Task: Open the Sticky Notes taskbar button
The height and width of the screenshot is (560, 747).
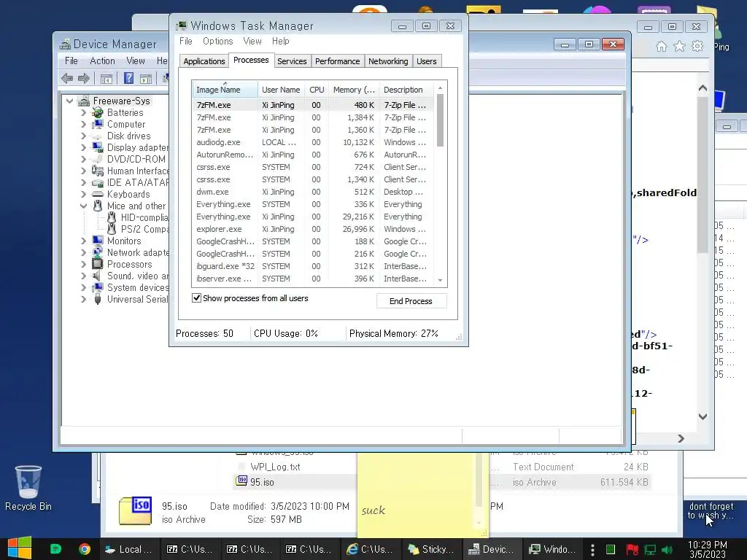Action: tap(432, 549)
